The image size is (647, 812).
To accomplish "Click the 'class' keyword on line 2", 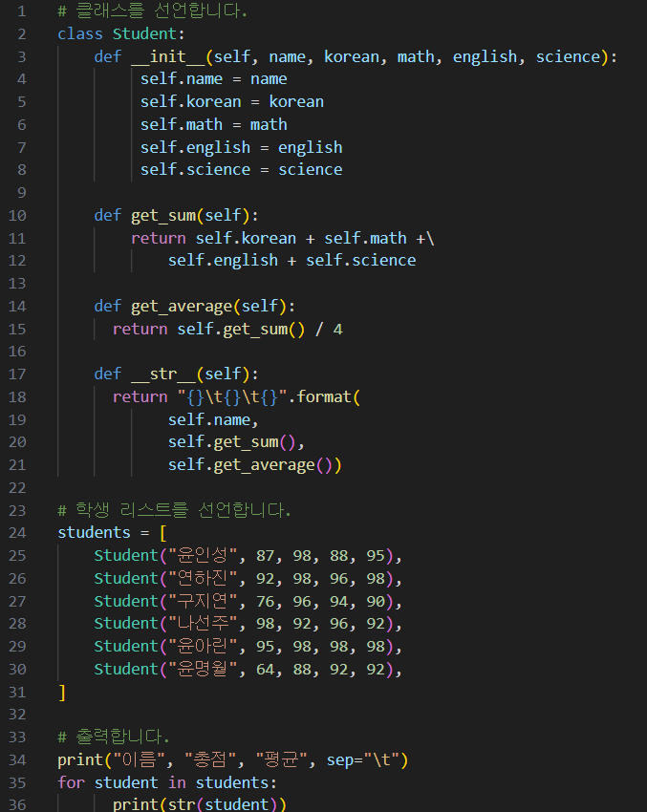I will [x=80, y=33].
